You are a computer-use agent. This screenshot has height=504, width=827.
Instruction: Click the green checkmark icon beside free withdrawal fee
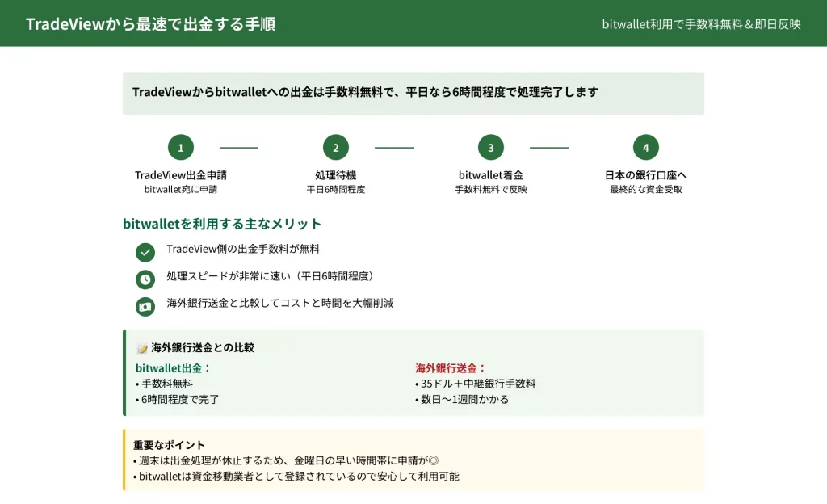click(145, 253)
